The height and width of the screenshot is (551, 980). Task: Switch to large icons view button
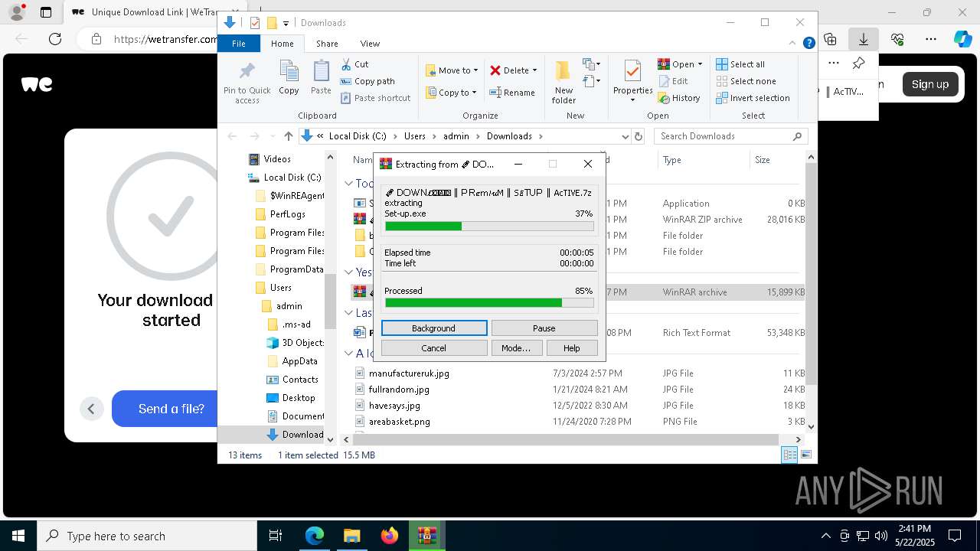[805, 455]
